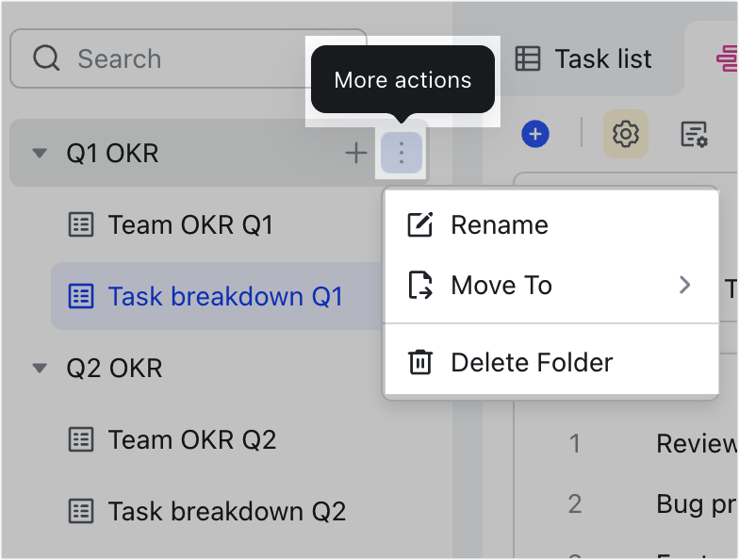The width and height of the screenshot is (739, 560).
Task: Click the Delete Folder trash icon
Action: click(x=419, y=362)
